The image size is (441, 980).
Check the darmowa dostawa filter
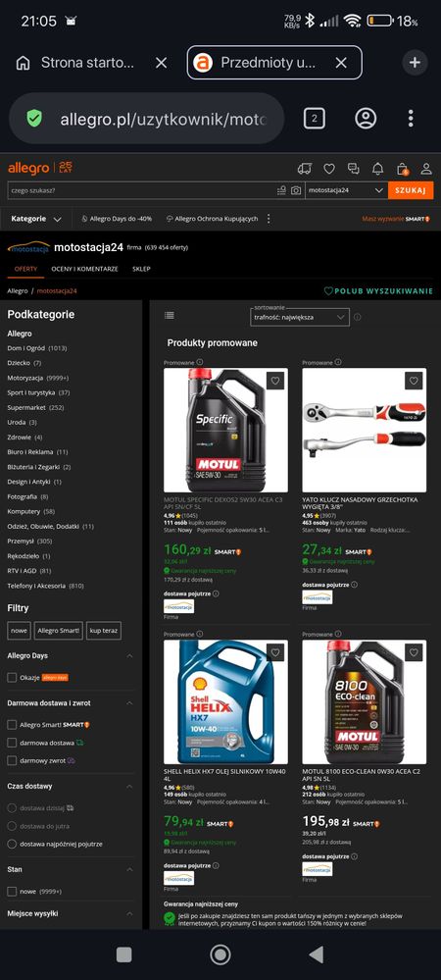click(x=12, y=743)
